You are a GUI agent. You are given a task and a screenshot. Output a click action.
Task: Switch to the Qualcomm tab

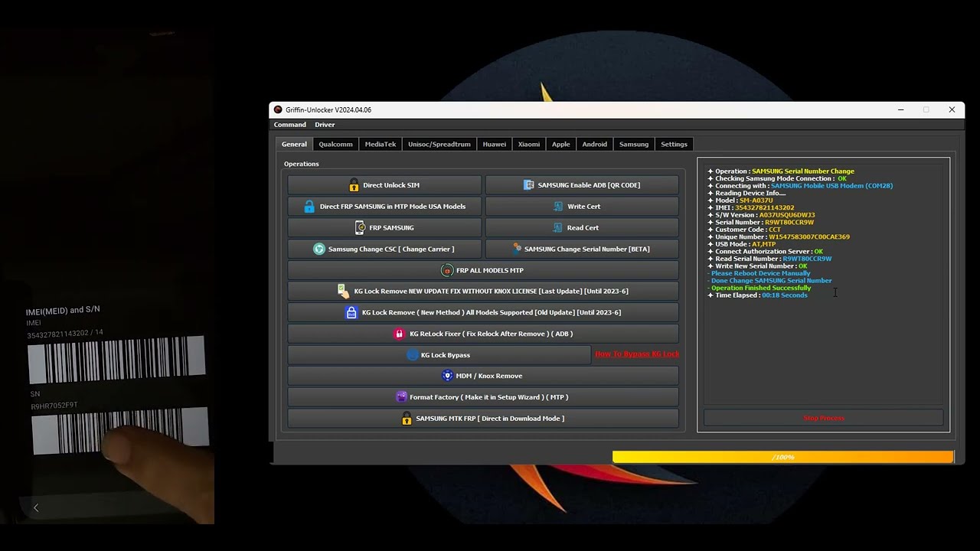pyautogui.click(x=335, y=144)
